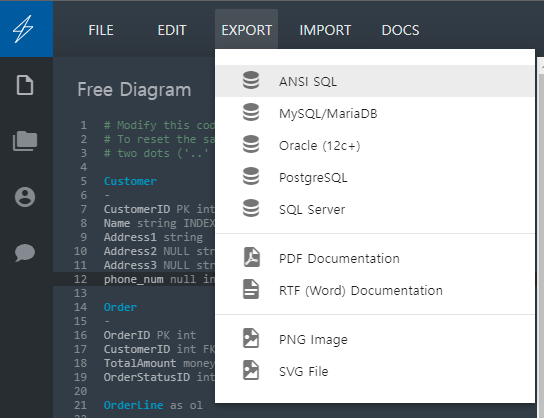Click line 12 phone_num in code editor
The width and height of the screenshot is (544, 418).
[134, 279]
